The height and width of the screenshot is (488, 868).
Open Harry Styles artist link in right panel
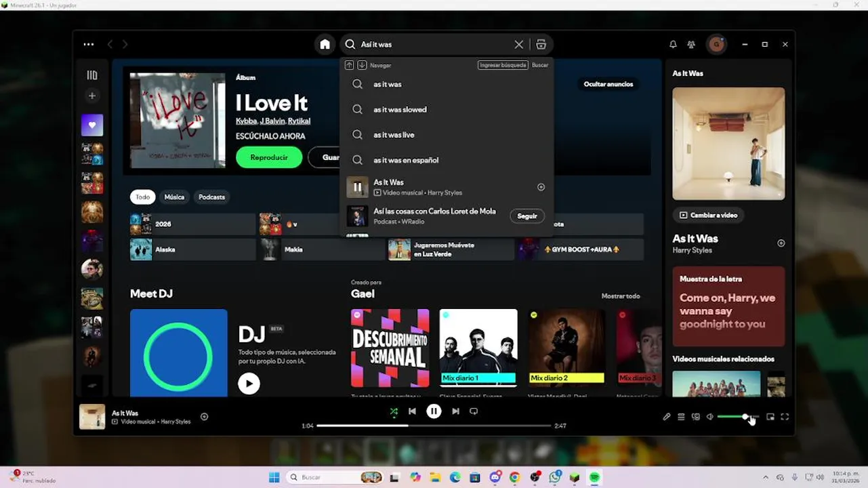[692, 251]
